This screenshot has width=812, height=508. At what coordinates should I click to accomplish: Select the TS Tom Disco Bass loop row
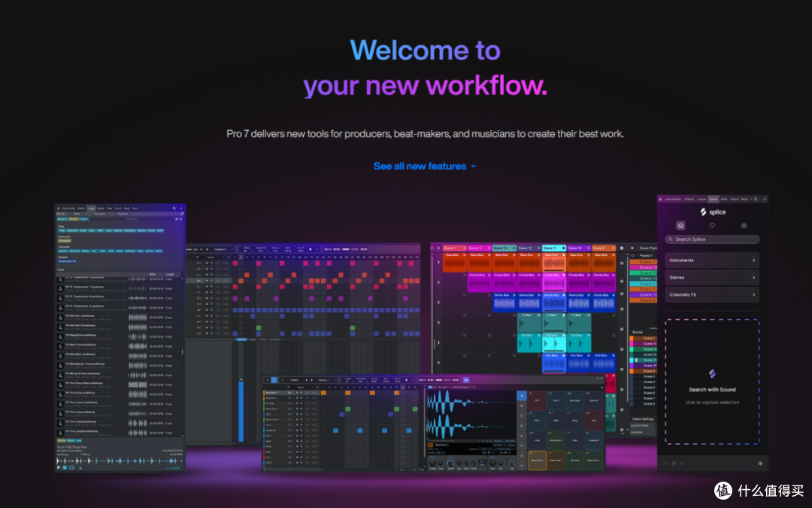[119, 385]
